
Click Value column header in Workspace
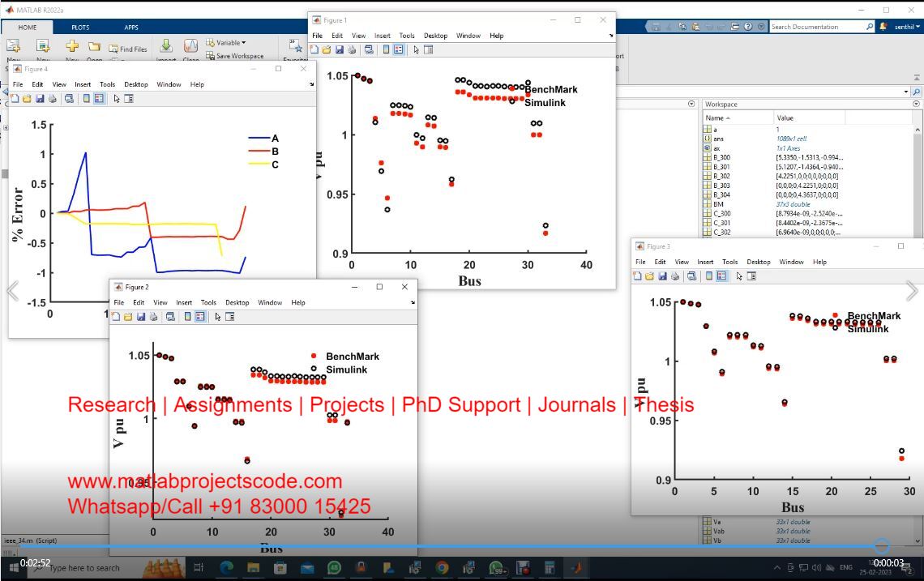point(809,117)
